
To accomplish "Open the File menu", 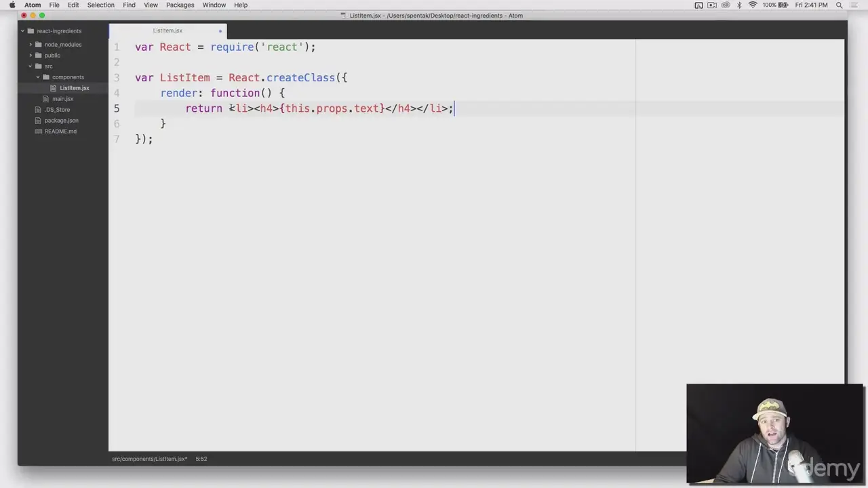I will (x=54, y=5).
